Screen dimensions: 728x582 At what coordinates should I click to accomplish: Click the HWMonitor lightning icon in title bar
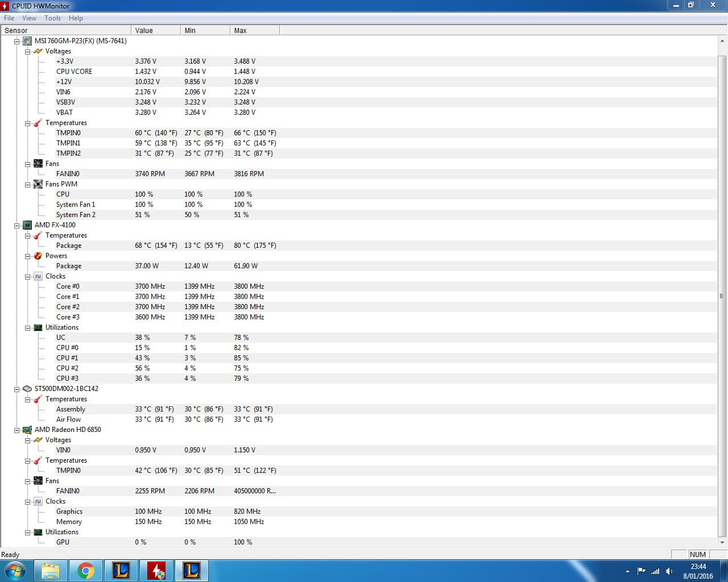coord(5,6)
